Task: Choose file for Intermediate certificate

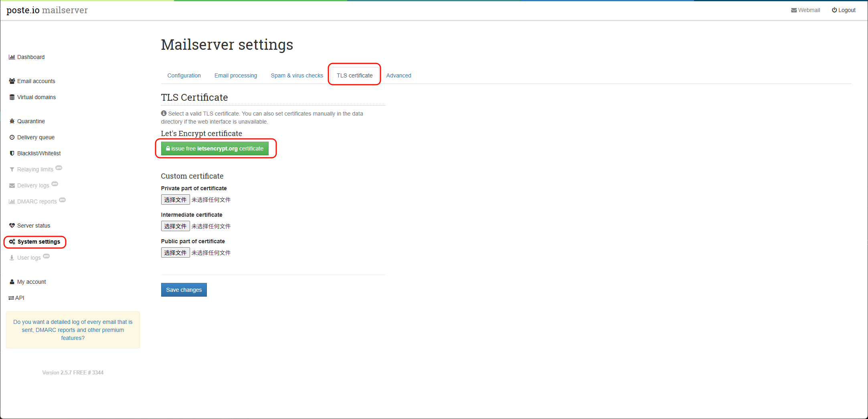Action: tap(175, 226)
